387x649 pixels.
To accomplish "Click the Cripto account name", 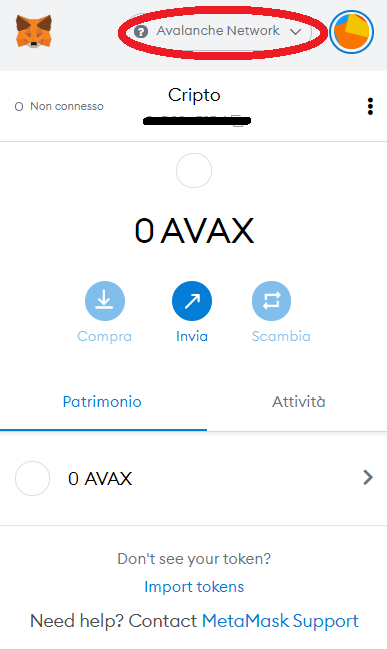I will pos(194,95).
